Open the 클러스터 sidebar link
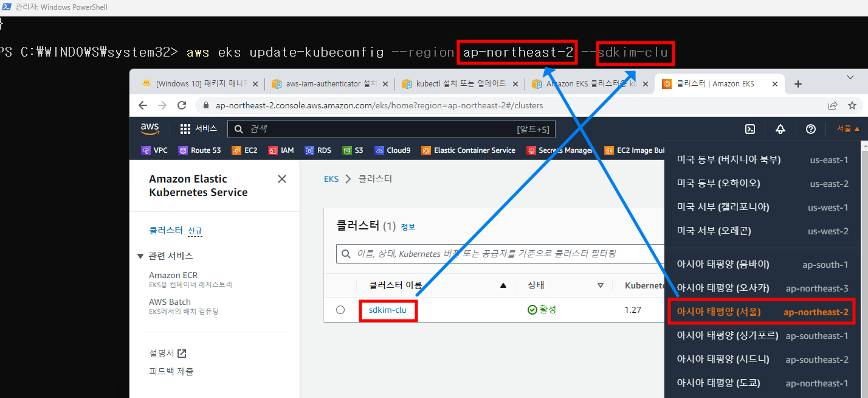 [165, 231]
